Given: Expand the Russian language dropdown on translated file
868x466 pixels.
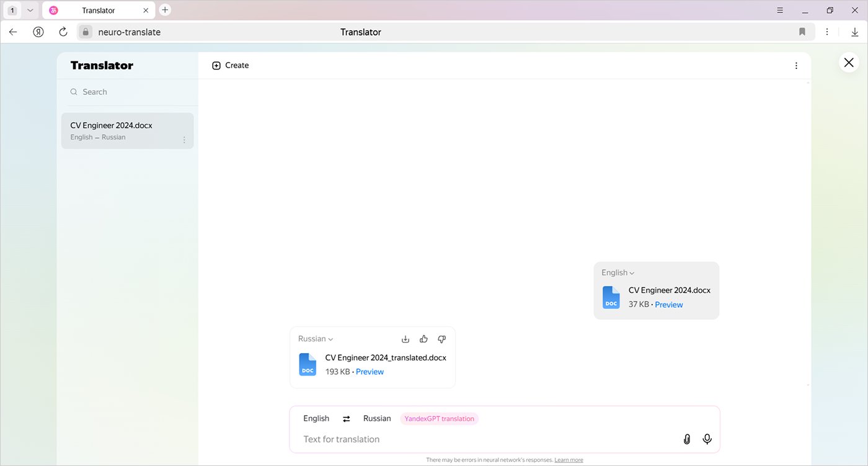Looking at the screenshot, I should click(x=316, y=339).
